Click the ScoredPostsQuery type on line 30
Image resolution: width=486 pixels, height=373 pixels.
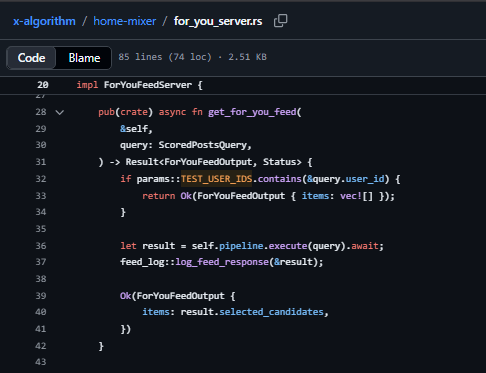(203, 145)
